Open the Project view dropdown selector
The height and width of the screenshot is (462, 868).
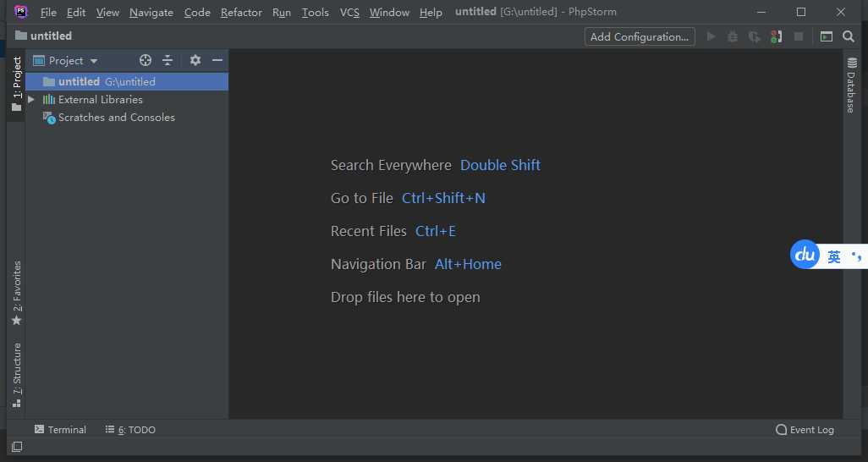tap(65, 60)
